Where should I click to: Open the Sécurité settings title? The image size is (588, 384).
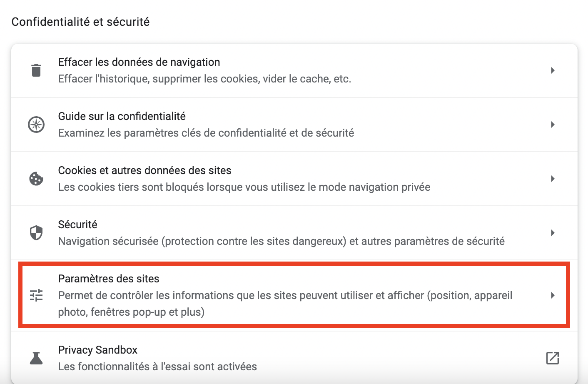[x=77, y=224]
